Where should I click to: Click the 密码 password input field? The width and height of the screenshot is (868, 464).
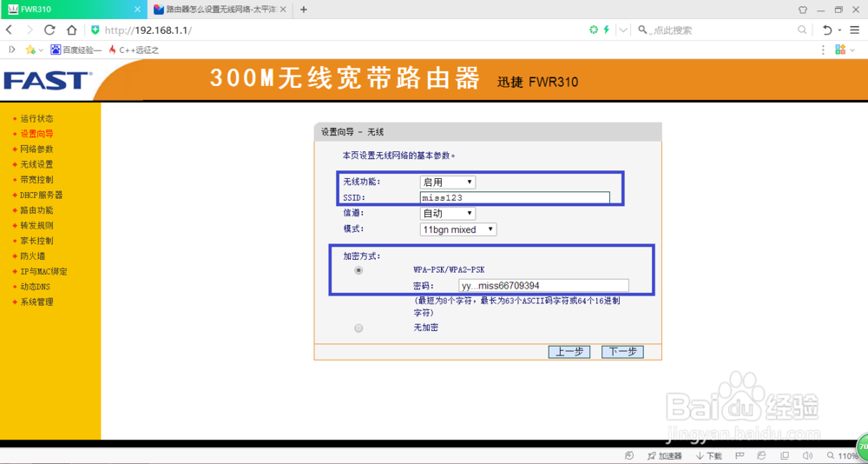pyautogui.click(x=544, y=286)
